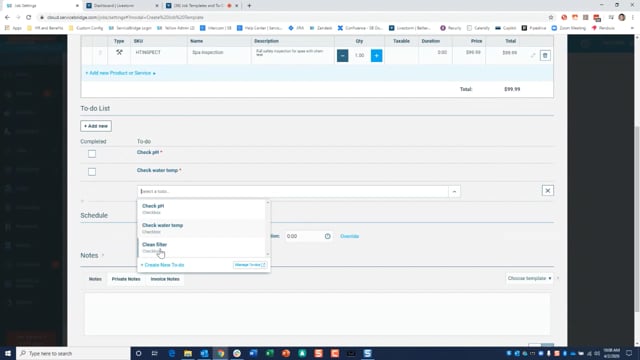Click the Chrome profile avatar icon
This screenshot has height=360, width=640.
click(622, 17)
